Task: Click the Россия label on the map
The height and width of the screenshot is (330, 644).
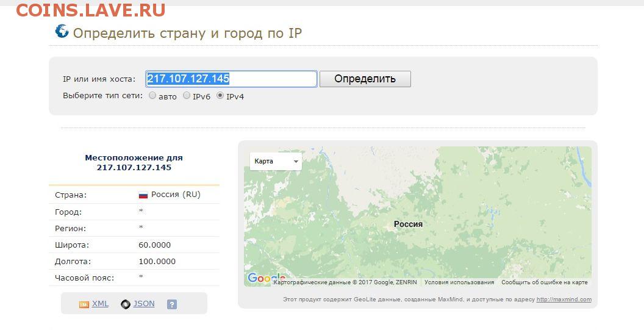Action: click(408, 224)
